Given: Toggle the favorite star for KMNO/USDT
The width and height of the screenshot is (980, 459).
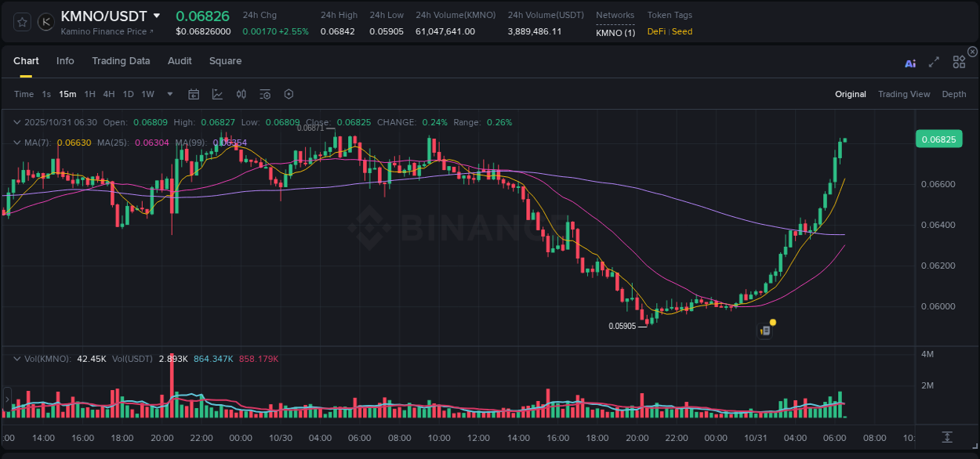Looking at the screenshot, I should point(21,22).
